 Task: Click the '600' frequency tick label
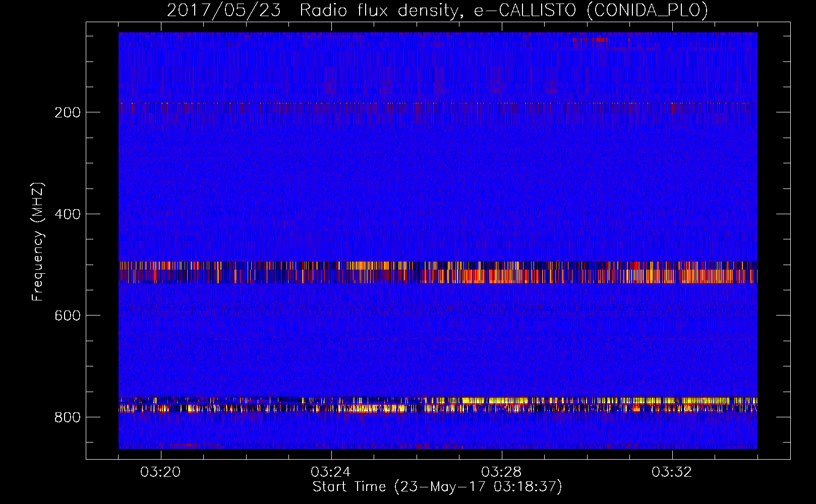[67, 316]
